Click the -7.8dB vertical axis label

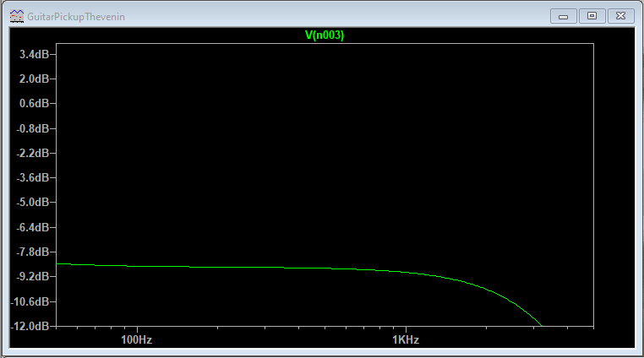tap(33, 252)
